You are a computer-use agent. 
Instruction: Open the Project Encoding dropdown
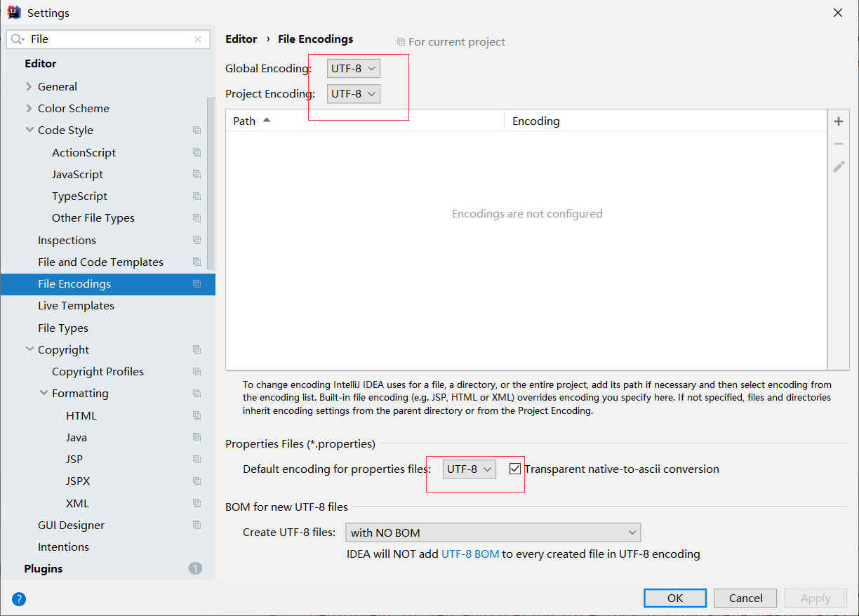coord(354,93)
